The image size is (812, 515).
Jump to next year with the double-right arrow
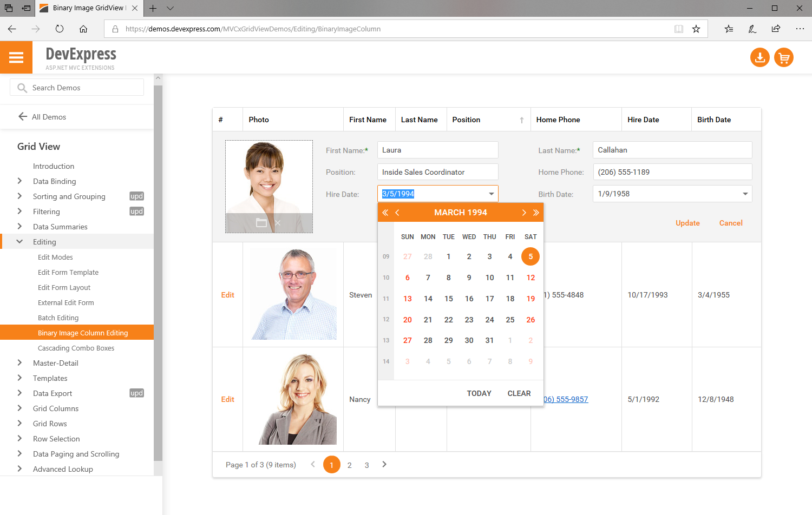click(535, 212)
